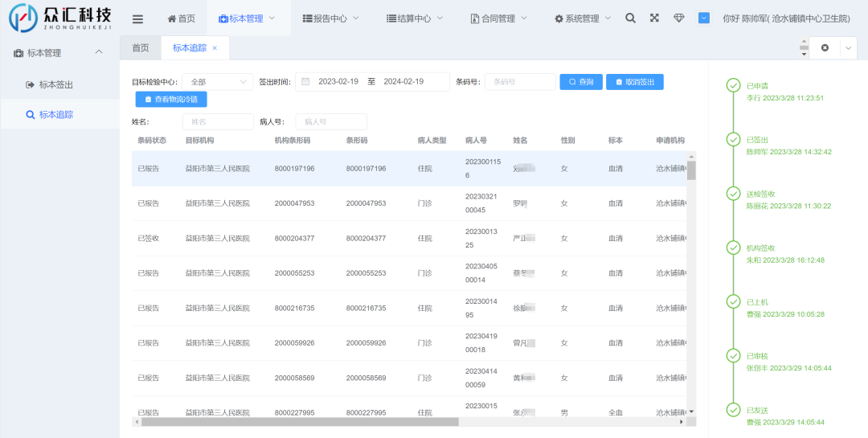Click the blue square user menu icon
The width and height of the screenshot is (868, 438).
click(703, 18)
